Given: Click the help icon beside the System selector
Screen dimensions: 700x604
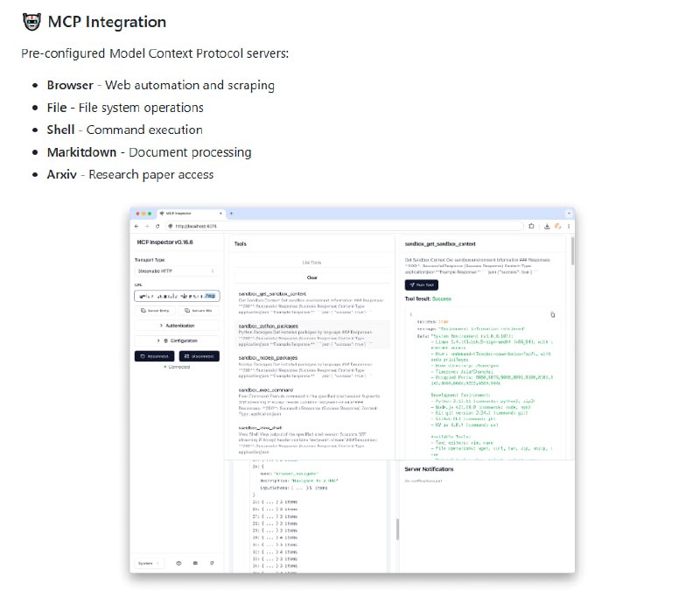Looking at the screenshot, I should click(178, 563).
